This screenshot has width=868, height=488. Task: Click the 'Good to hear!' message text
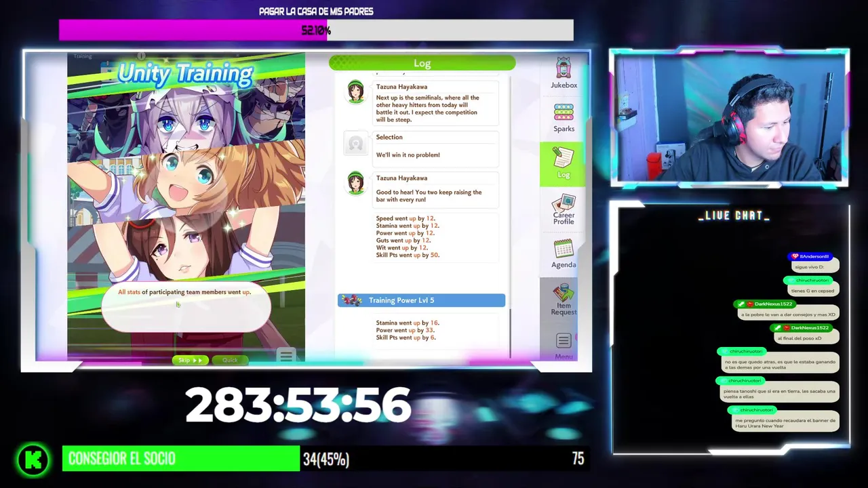(429, 196)
